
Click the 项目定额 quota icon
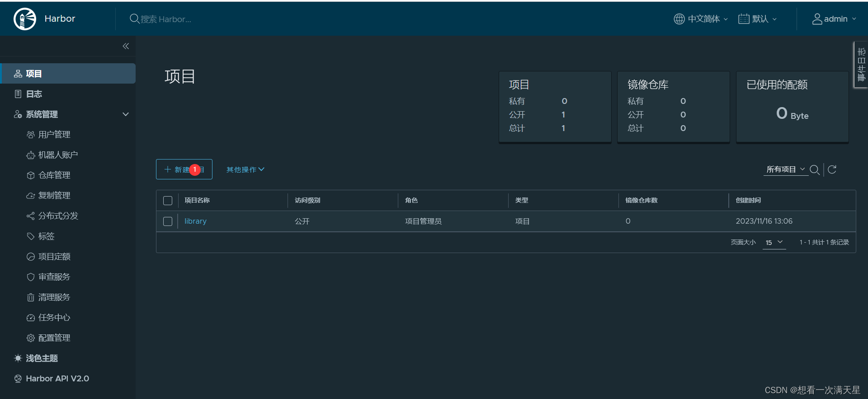(x=31, y=257)
